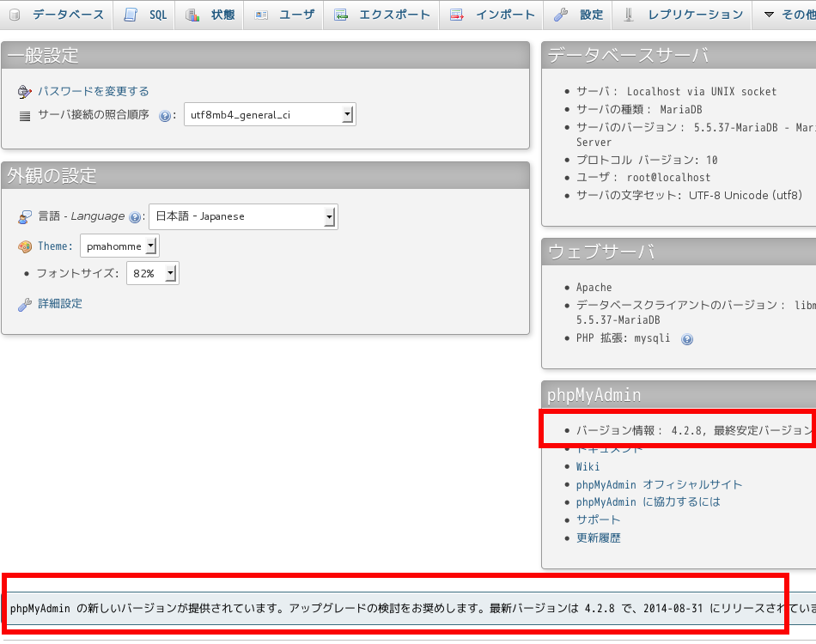Click the Theme palette icon
The image size is (816, 644).
click(24, 246)
